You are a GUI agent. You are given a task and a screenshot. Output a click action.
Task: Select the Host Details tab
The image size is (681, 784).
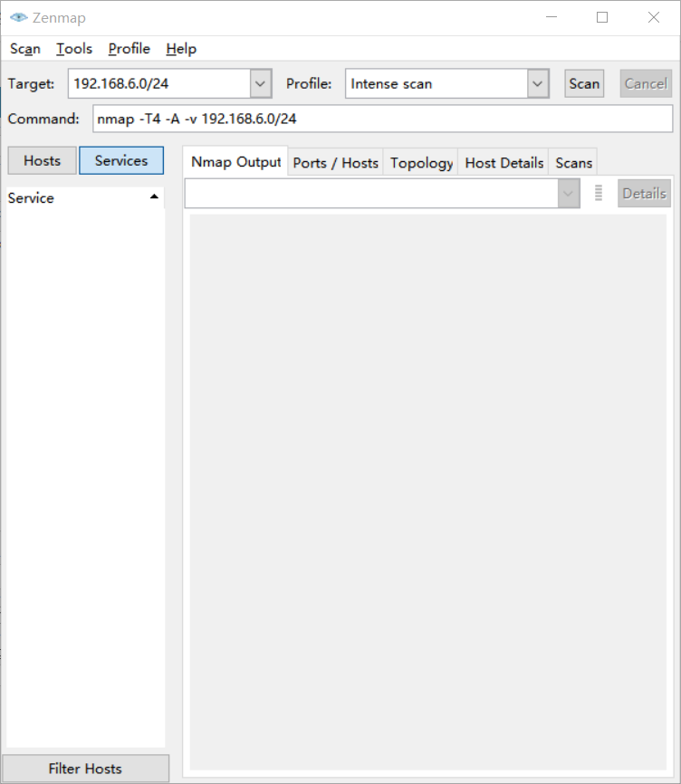[x=504, y=162]
